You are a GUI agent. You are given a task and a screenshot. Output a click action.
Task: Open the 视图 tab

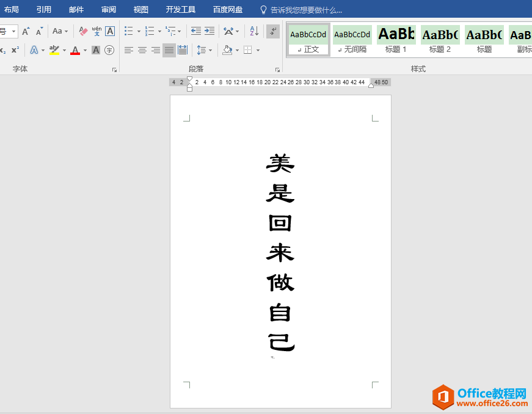point(141,10)
